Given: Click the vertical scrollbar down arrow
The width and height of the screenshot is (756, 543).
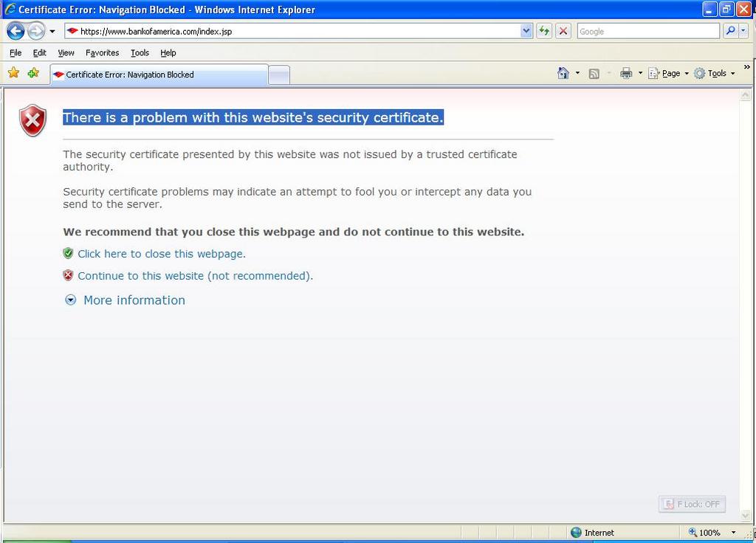Looking at the screenshot, I should pos(746,516).
